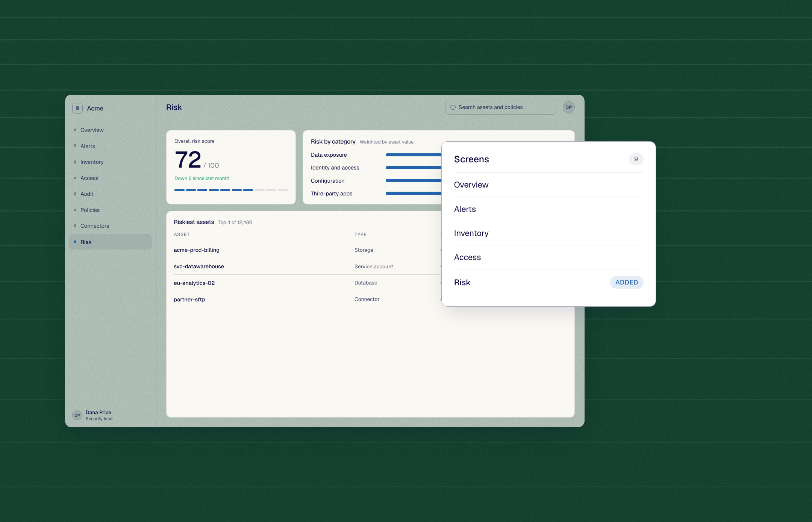Image resolution: width=812 pixels, height=522 pixels.
Task: Select Alerts in the Screens panel
Action: click(548, 209)
